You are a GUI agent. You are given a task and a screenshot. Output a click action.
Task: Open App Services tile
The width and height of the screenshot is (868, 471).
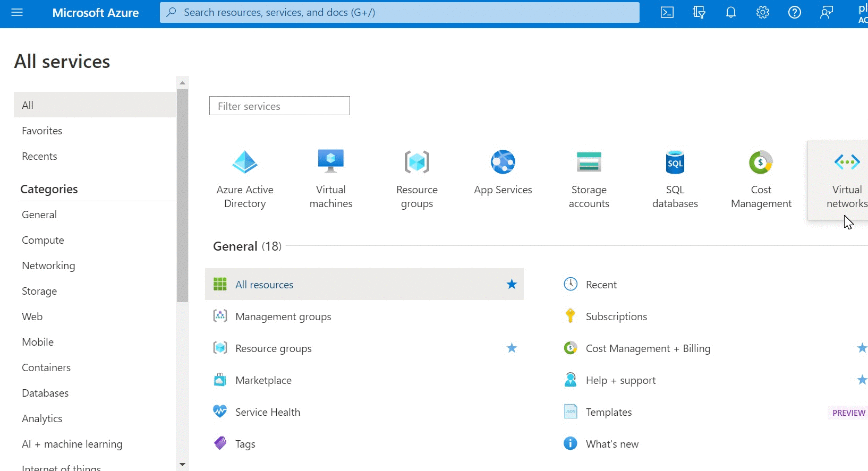click(x=503, y=179)
